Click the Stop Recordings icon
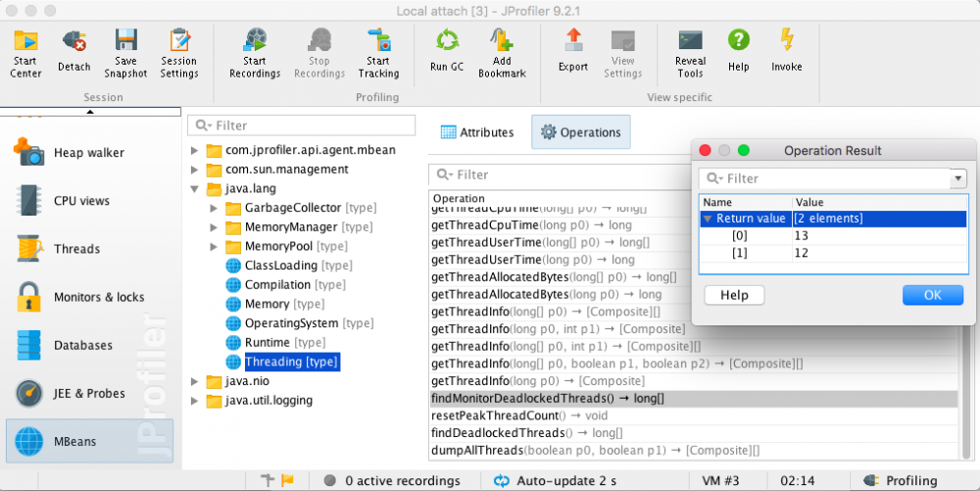Screen dimensions: 980x491 pyautogui.click(x=319, y=40)
